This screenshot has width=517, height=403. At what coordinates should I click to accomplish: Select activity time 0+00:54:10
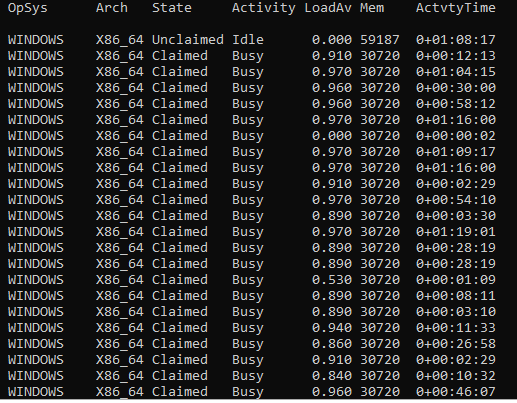(456, 200)
